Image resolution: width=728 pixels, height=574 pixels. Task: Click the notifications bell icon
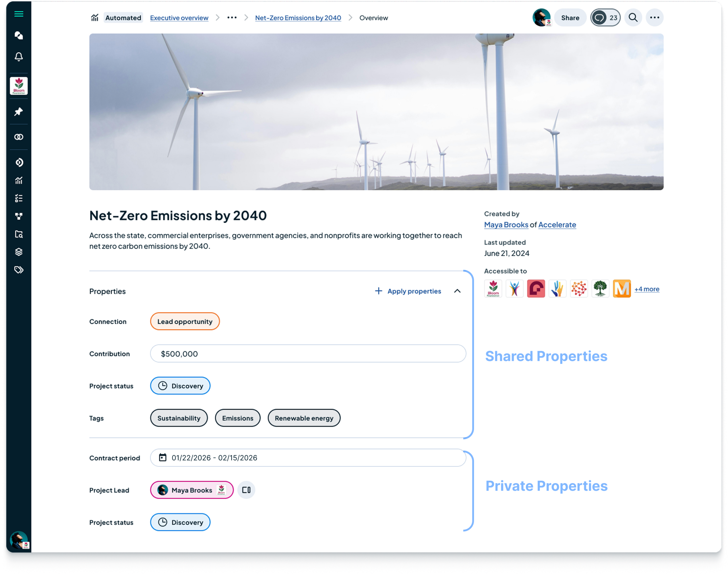point(19,57)
